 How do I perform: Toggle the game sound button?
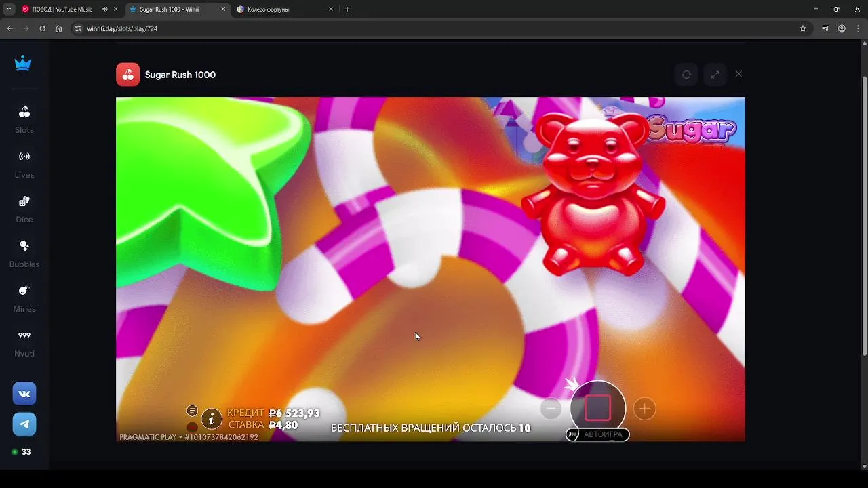(192, 427)
